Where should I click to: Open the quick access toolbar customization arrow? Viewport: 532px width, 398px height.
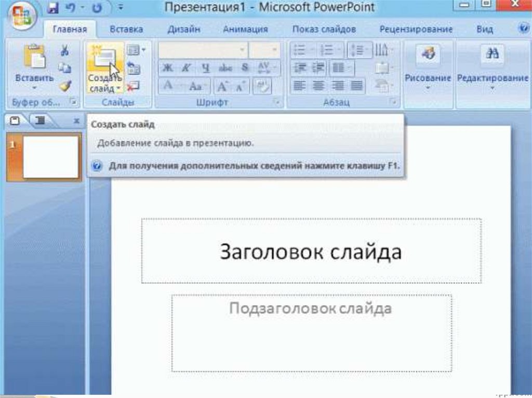[121, 7]
